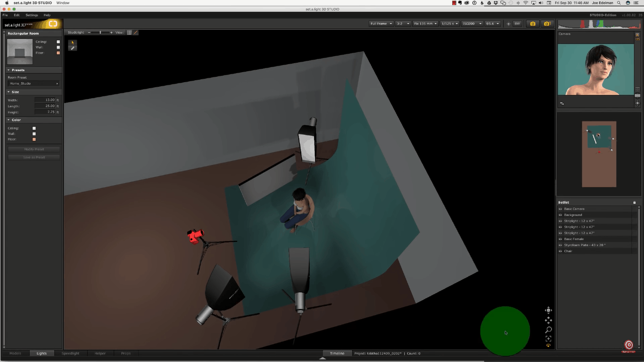The image size is (644, 362).
Task: Click the frame selection plus icon
Action: [x=548, y=339]
